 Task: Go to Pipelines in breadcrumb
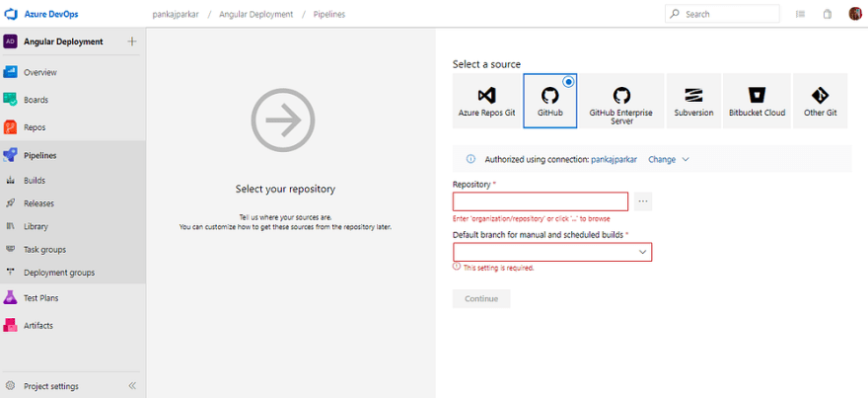(x=328, y=15)
